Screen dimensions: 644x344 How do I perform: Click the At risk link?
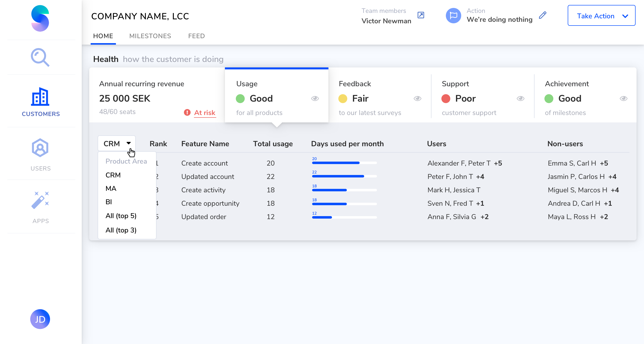(x=205, y=113)
